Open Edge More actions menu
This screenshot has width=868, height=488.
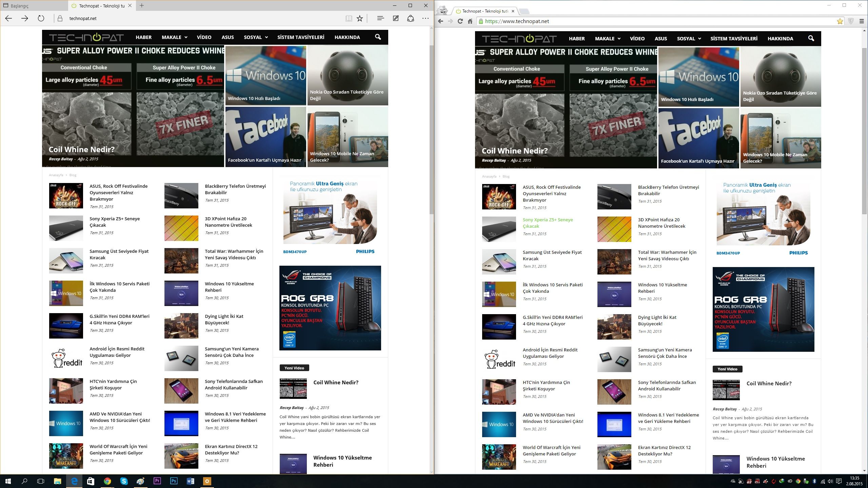(x=426, y=18)
